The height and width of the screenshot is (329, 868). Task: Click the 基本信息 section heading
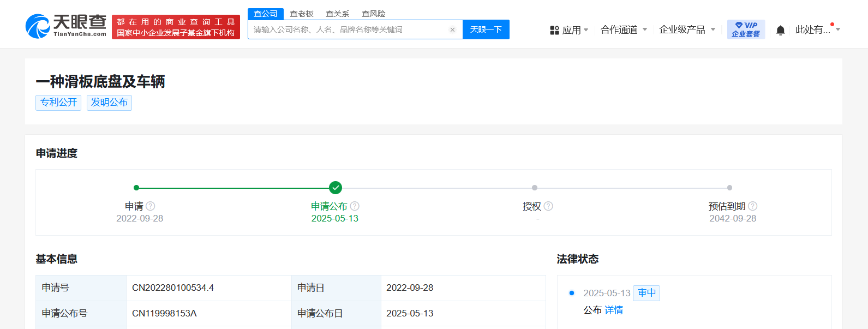(x=57, y=259)
